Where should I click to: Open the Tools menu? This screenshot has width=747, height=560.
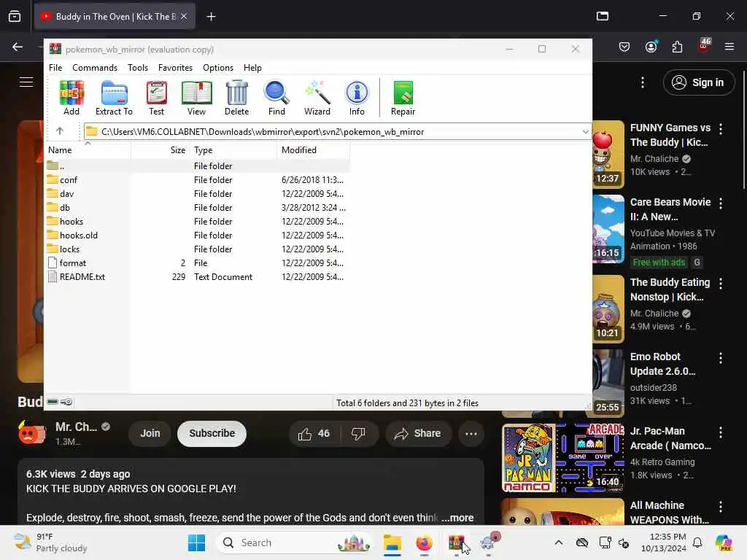[x=138, y=68]
